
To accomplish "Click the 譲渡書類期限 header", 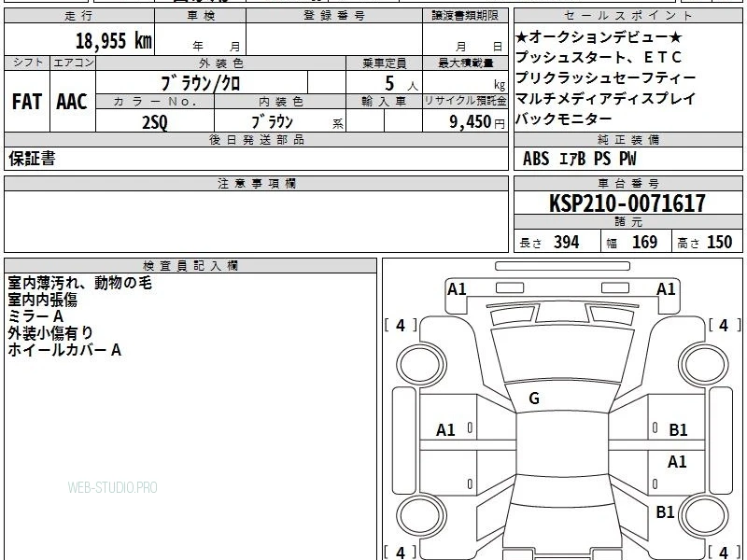I will point(465,15).
